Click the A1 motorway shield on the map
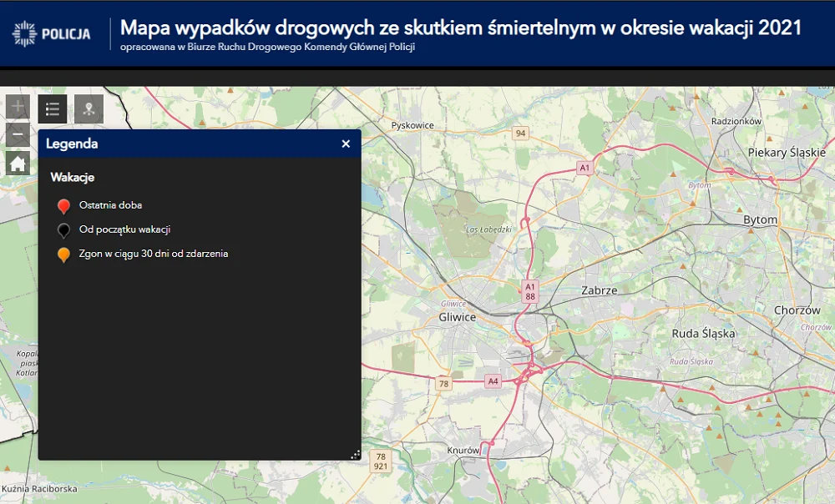This screenshot has height=504, width=835. [585, 166]
